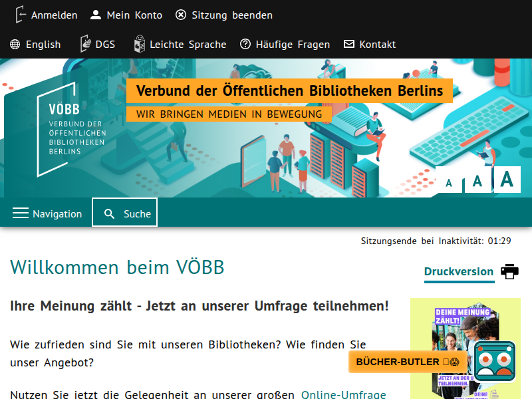
Task: Click the Bücher-Butler robot avatar
Action: click(495, 361)
